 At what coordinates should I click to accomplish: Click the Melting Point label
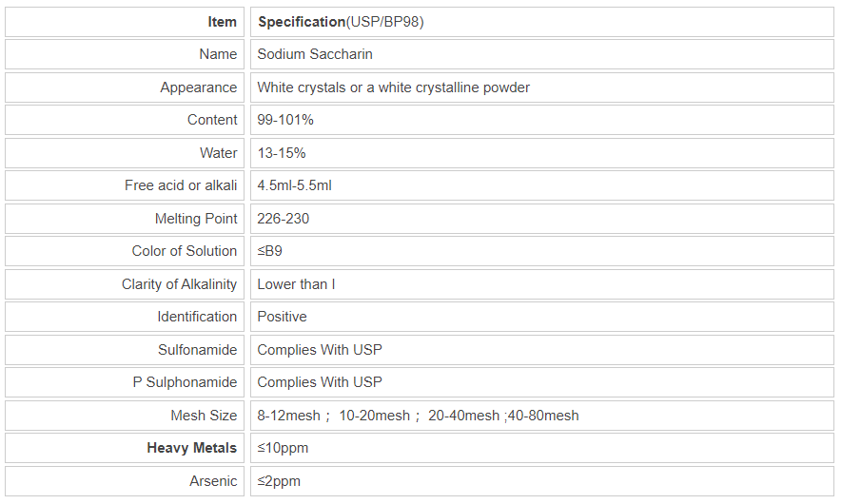[x=196, y=219]
